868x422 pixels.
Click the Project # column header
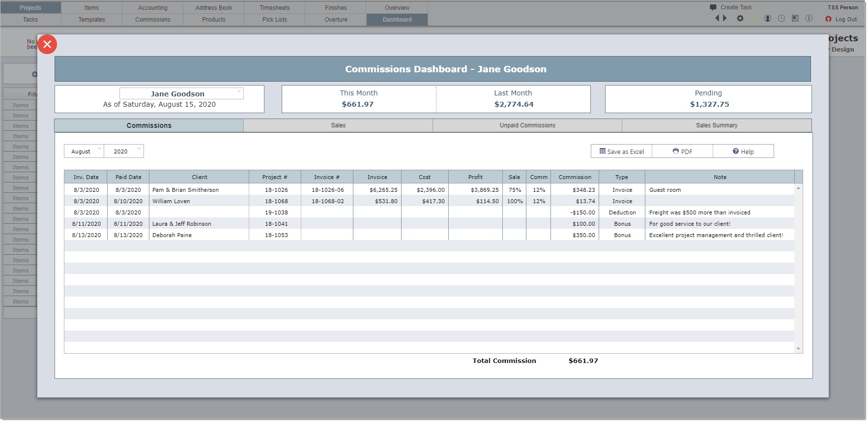click(275, 177)
